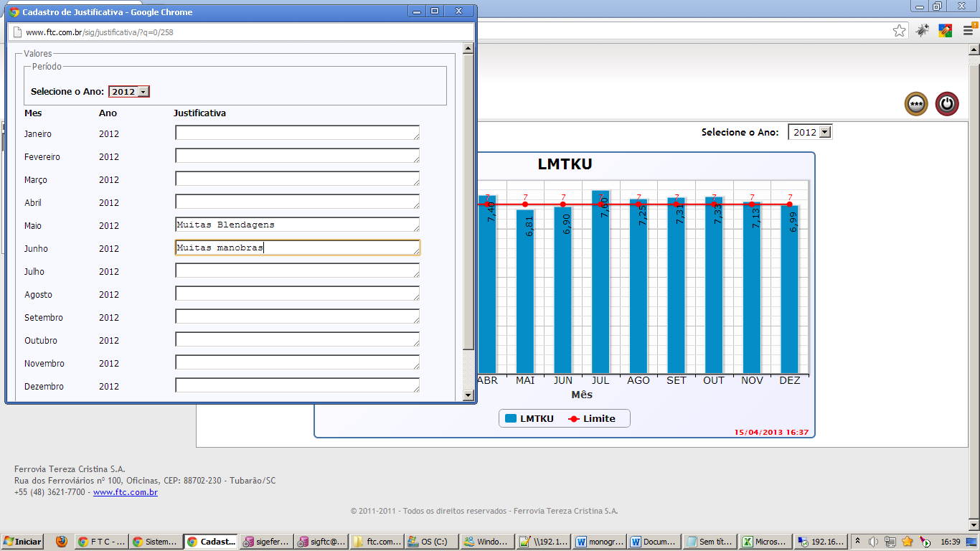Click the popup address bar URL
This screenshot has height=551, width=980.
[100, 32]
